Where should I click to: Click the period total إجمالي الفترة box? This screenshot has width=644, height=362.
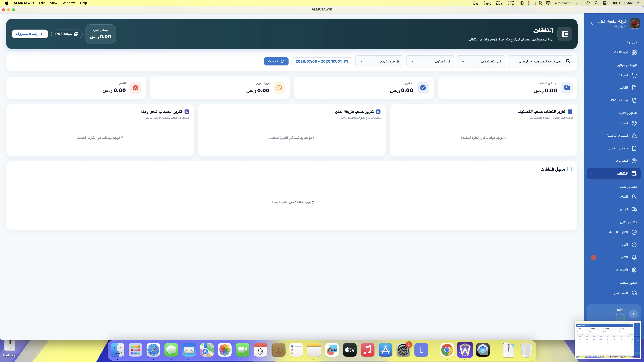click(100, 34)
